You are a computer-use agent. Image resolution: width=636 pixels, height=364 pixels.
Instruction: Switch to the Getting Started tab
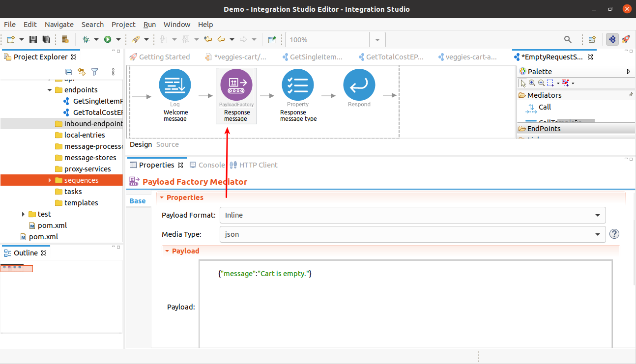pyautogui.click(x=160, y=57)
